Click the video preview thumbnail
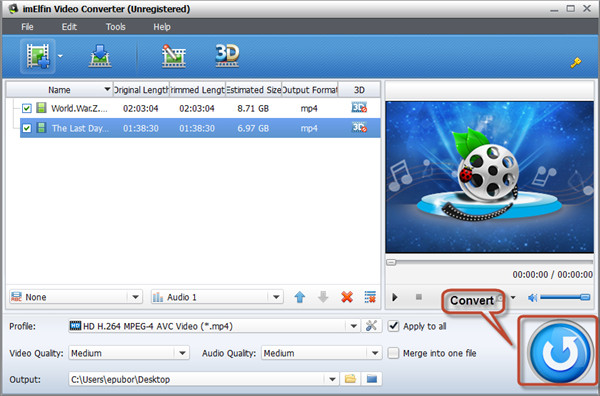Screen dimensions: 600x396 point(489,177)
